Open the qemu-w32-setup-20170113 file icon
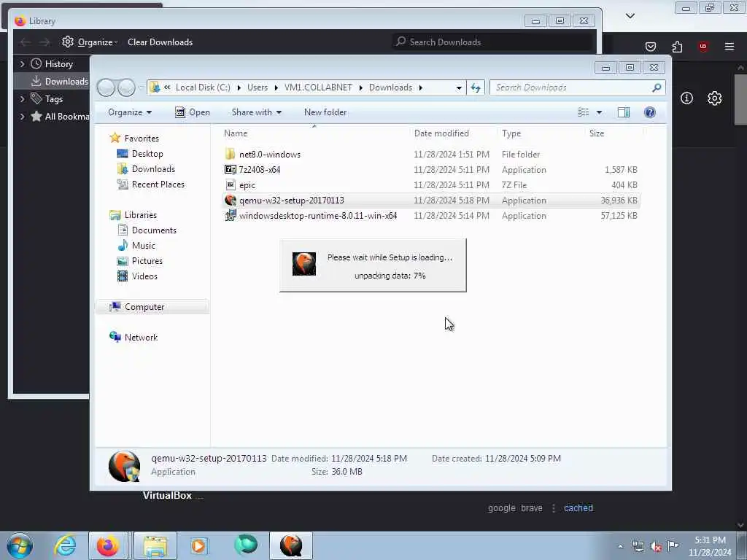The image size is (747, 560). pos(231,201)
